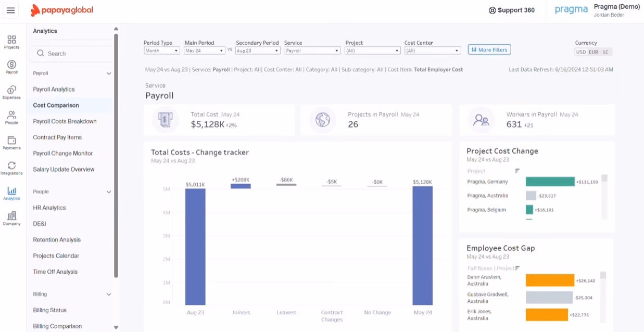Click the Total Cost money icon
The width and height of the screenshot is (644, 332).
(x=165, y=120)
